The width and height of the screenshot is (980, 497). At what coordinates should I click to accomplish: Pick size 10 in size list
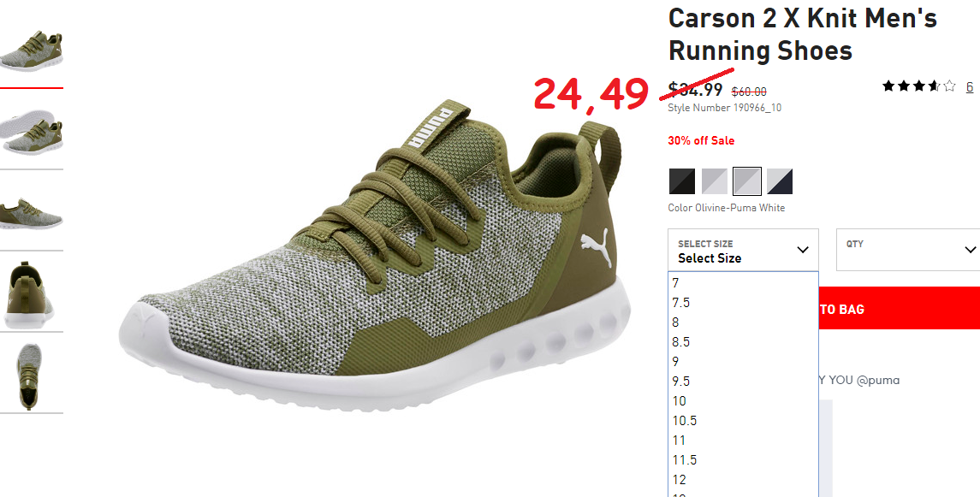(743, 401)
